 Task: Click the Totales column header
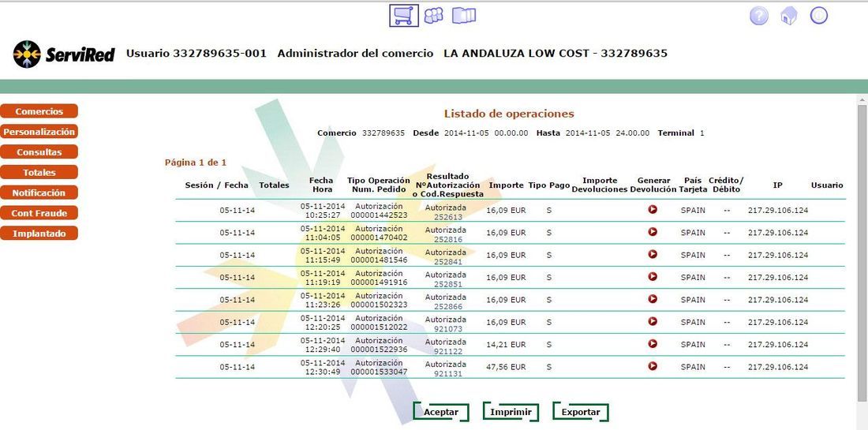[x=274, y=185]
